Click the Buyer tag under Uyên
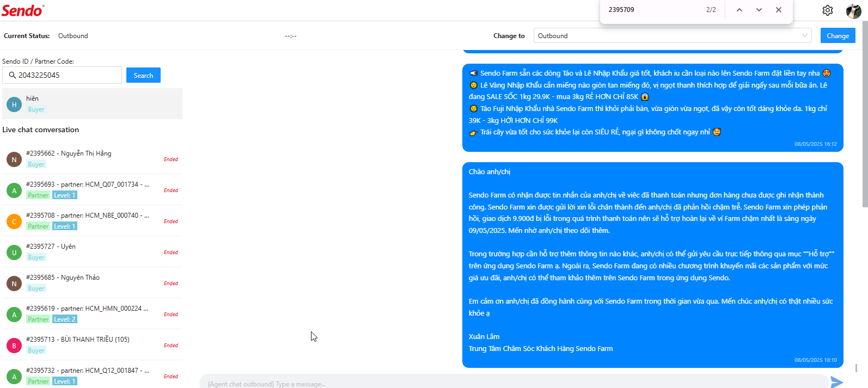This screenshot has width=868, height=388. click(x=36, y=257)
